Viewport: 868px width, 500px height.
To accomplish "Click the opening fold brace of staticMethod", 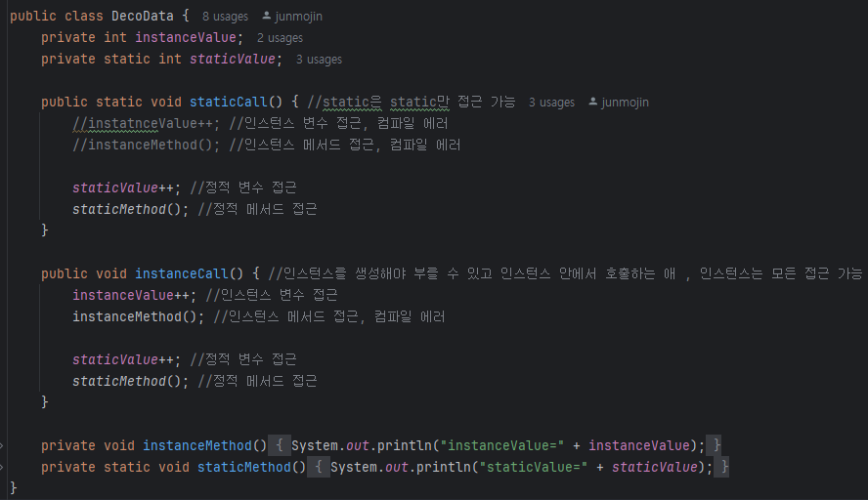I will 319,467.
